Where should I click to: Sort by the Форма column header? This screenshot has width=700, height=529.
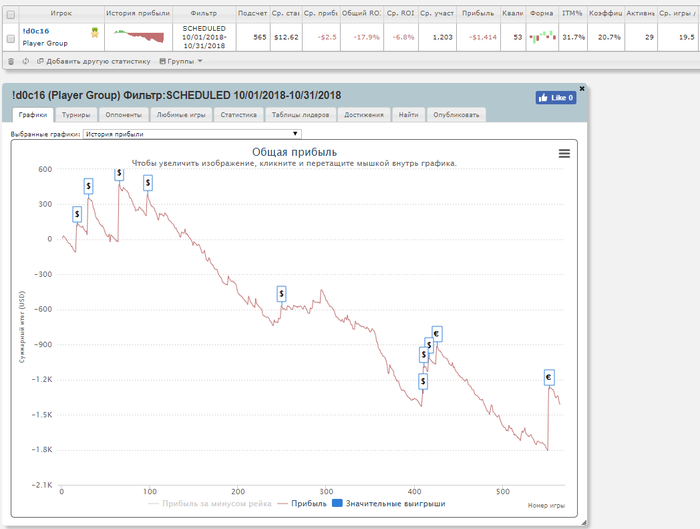point(542,13)
